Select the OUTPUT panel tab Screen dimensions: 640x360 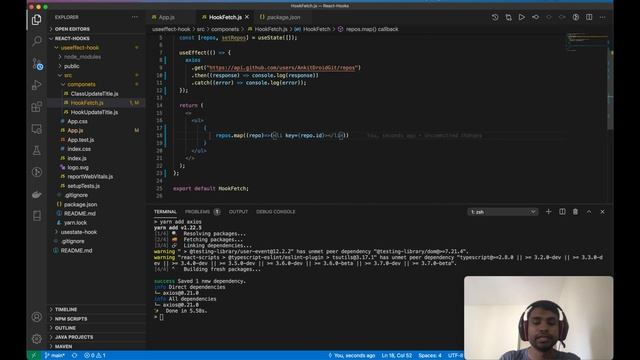(238, 211)
